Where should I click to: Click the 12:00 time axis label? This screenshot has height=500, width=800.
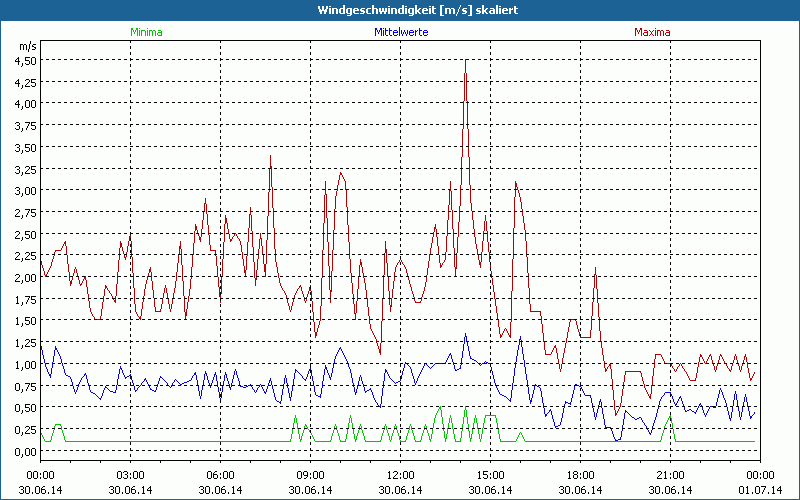[x=400, y=475]
